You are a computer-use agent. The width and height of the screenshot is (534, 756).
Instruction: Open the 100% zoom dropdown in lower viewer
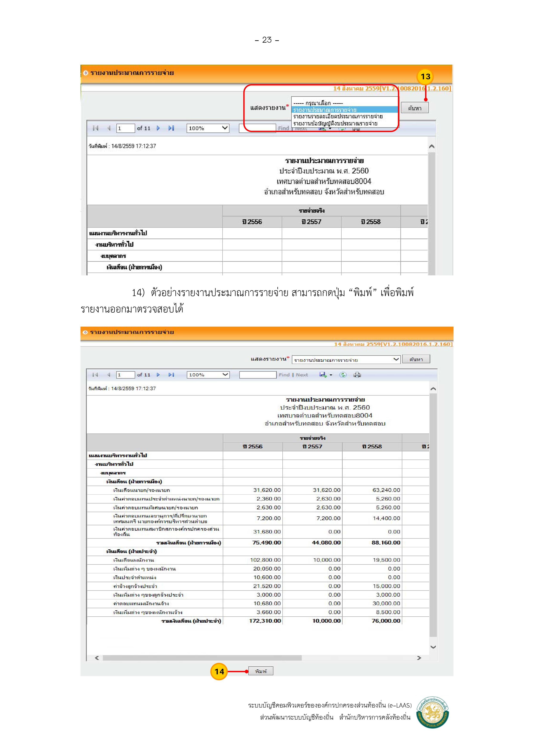click(x=208, y=375)
